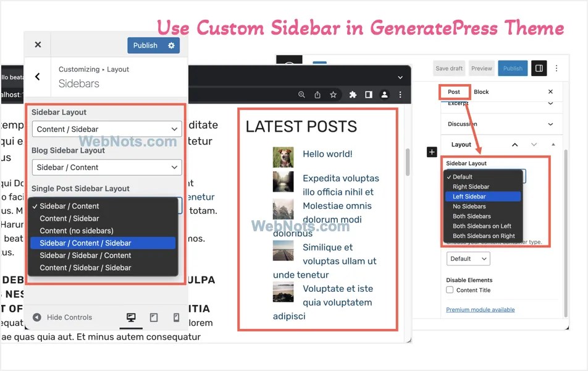This screenshot has height=371, width=588.
Task: Select Left Sidebar option
Action: 483,197
